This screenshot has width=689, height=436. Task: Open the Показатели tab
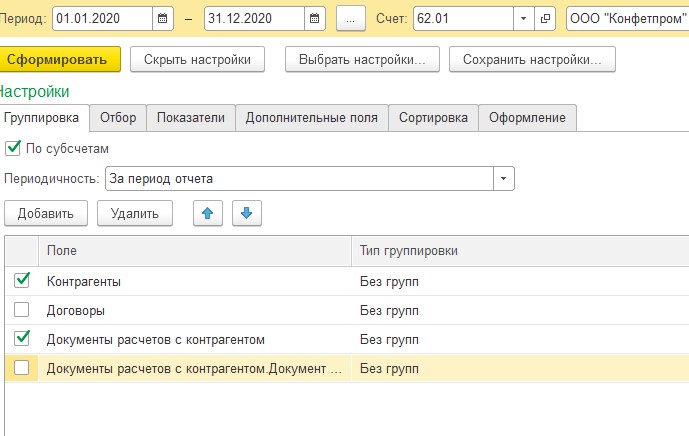point(191,118)
